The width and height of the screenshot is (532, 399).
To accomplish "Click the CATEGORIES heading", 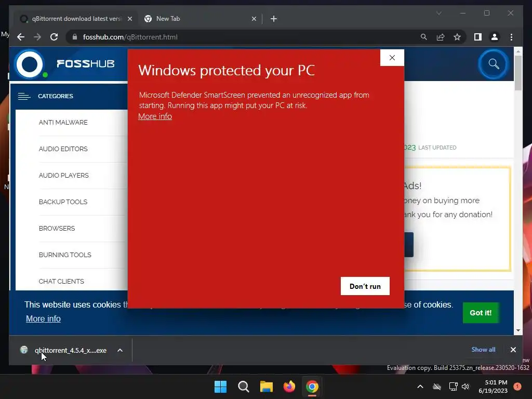I will click(55, 96).
